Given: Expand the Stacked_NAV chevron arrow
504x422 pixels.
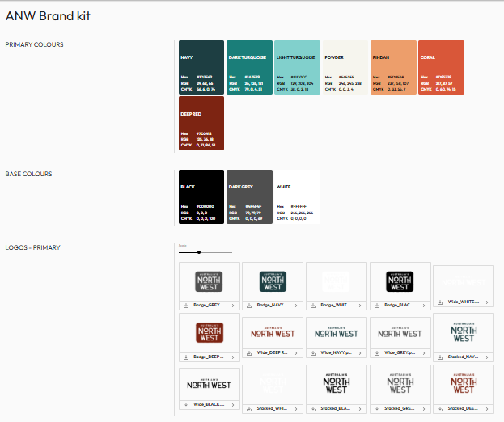Looking at the screenshot, I should pyautogui.click(x=487, y=357).
